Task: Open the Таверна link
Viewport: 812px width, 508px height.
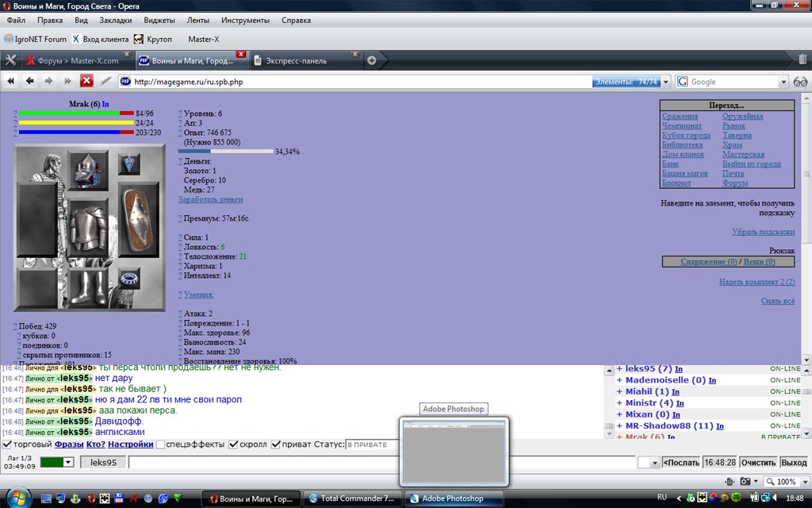Action: click(737, 135)
